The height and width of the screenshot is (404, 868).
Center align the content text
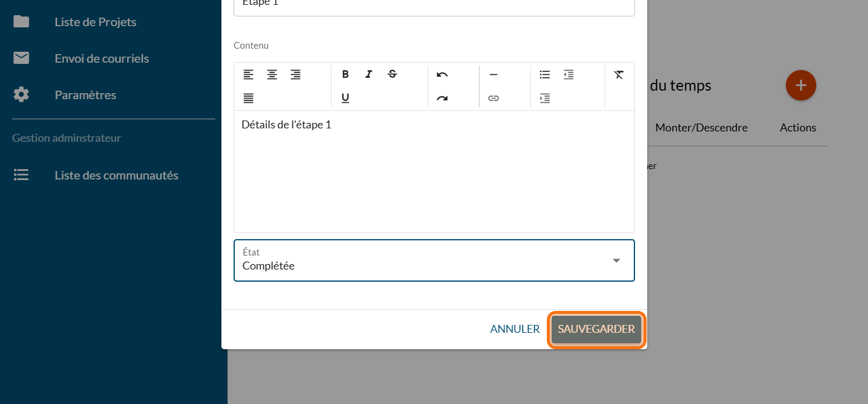[272, 75]
